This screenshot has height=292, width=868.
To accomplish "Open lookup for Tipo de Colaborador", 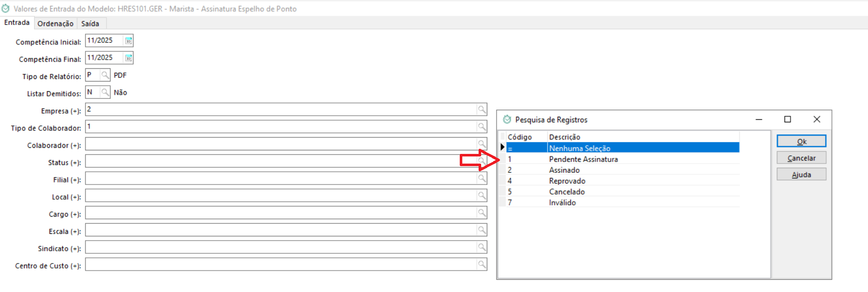I will [481, 127].
